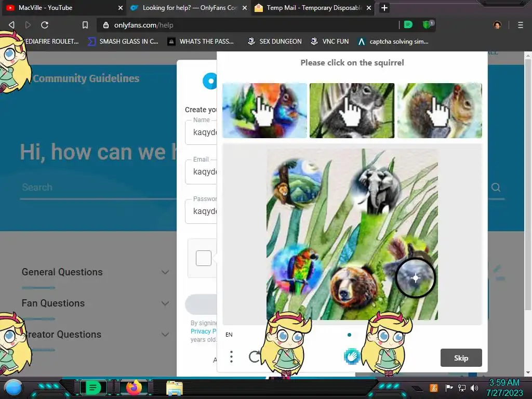Change the captcha language EN
This screenshot has width=532, height=399.
229,335
